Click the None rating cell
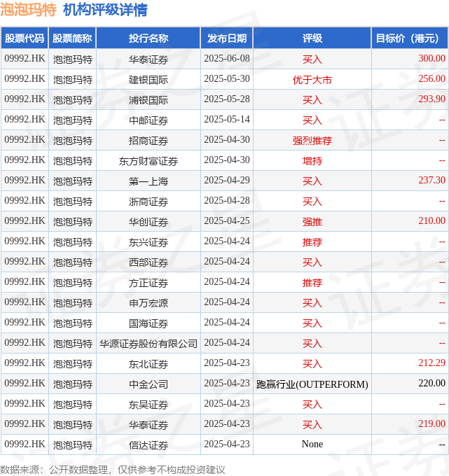 [312, 444]
